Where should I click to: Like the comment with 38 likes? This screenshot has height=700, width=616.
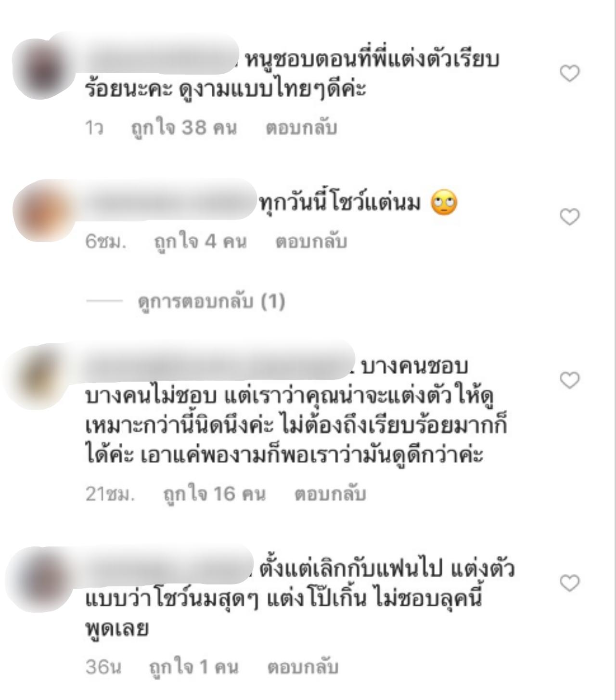(570, 74)
